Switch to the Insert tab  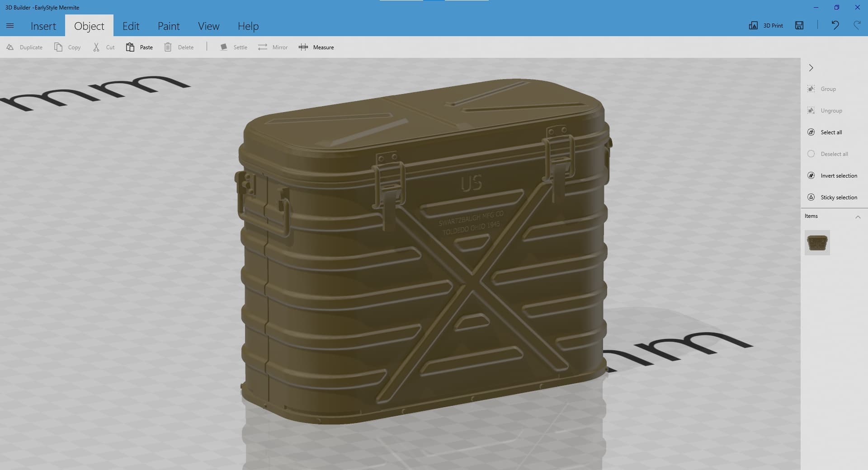[x=43, y=26]
